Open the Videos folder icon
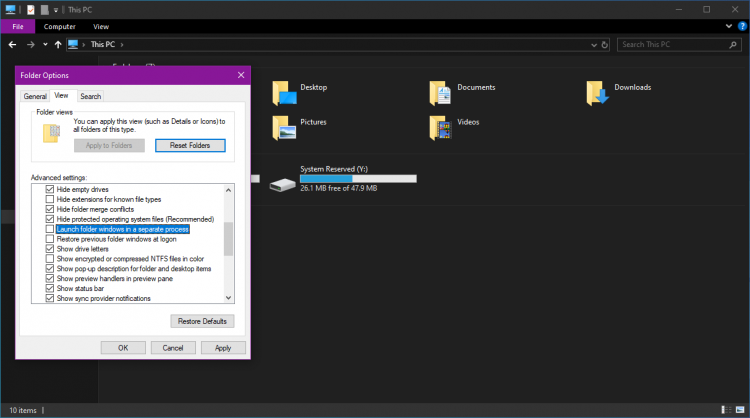The width and height of the screenshot is (750, 418). tap(441, 128)
